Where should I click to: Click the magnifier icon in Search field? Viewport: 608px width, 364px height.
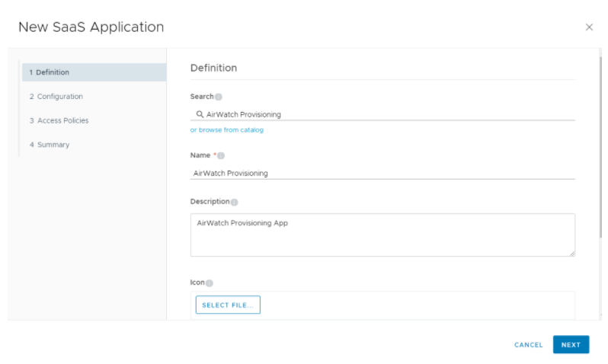tap(200, 114)
